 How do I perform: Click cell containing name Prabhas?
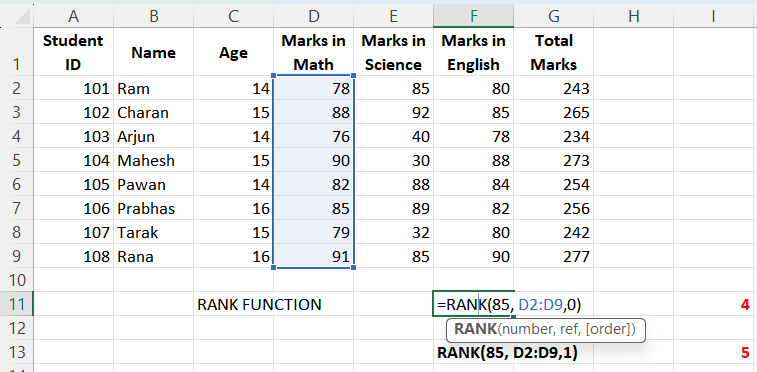pos(154,208)
